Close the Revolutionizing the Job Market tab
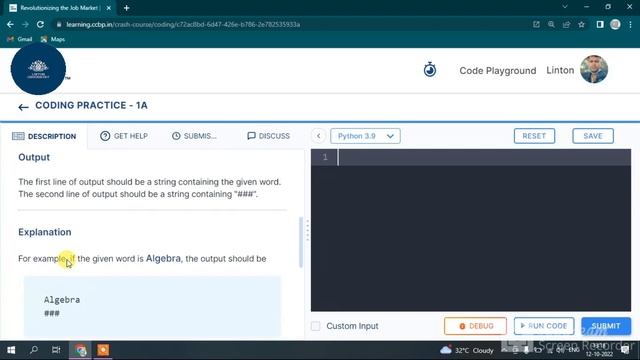640x360 pixels. pos(109,8)
